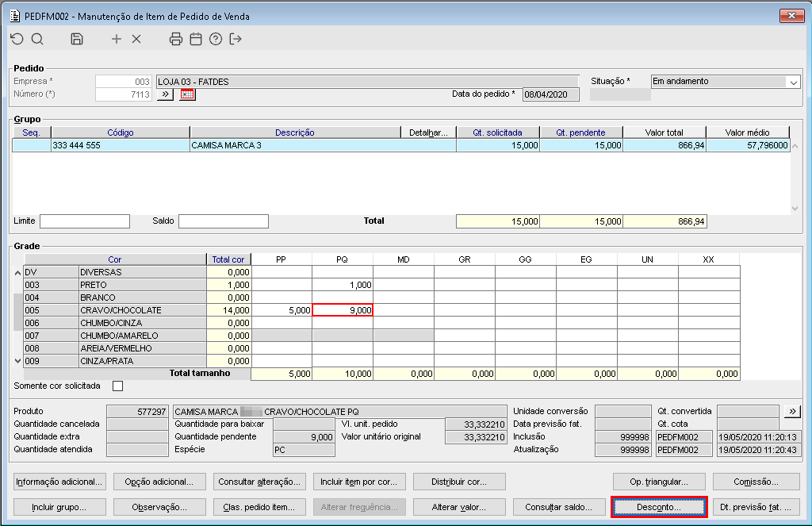Open the calendar toolbar icon
The height and width of the screenshot is (526, 812).
[196, 39]
